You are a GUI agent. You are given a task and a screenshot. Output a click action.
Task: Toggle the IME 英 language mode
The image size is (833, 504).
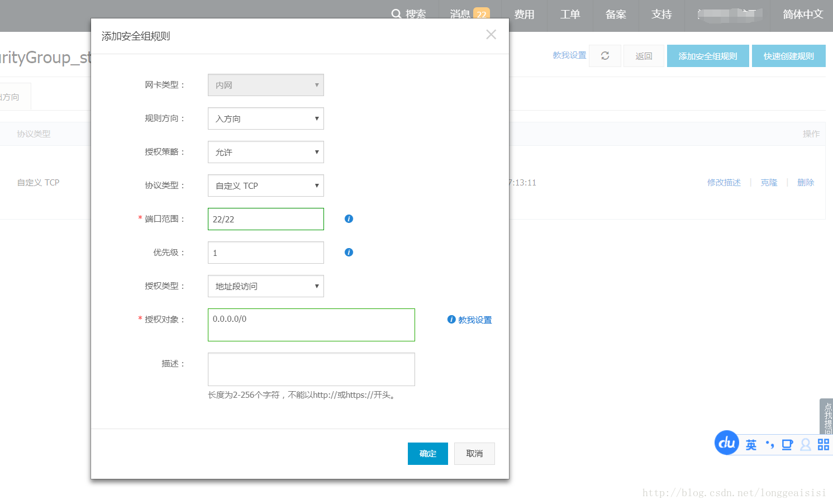[751, 445]
